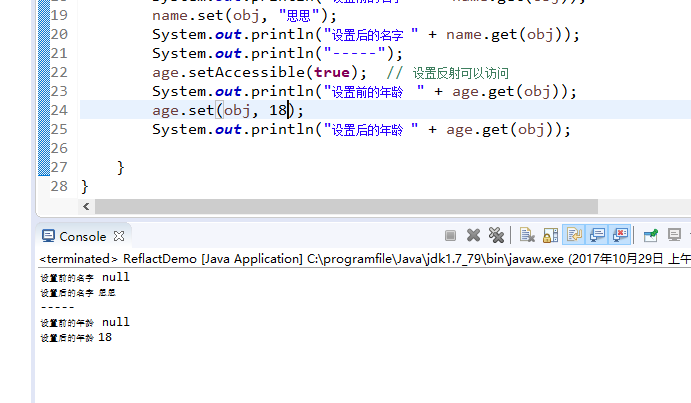Click console output '设置前的名字 null'
The width and height of the screenshot is (691, 403).
(85, 277)
